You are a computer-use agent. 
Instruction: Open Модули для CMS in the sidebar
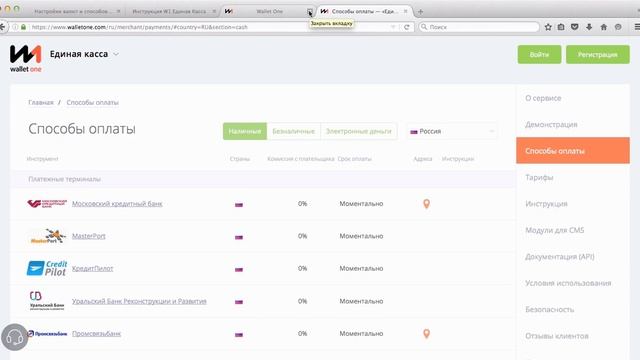(x=555, y=230)
